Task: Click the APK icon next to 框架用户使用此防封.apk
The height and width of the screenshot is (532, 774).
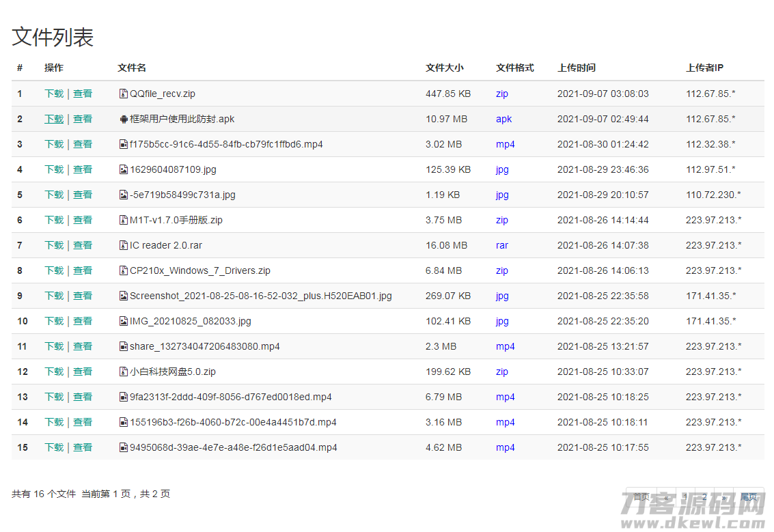Action: (x=124, y=119)
